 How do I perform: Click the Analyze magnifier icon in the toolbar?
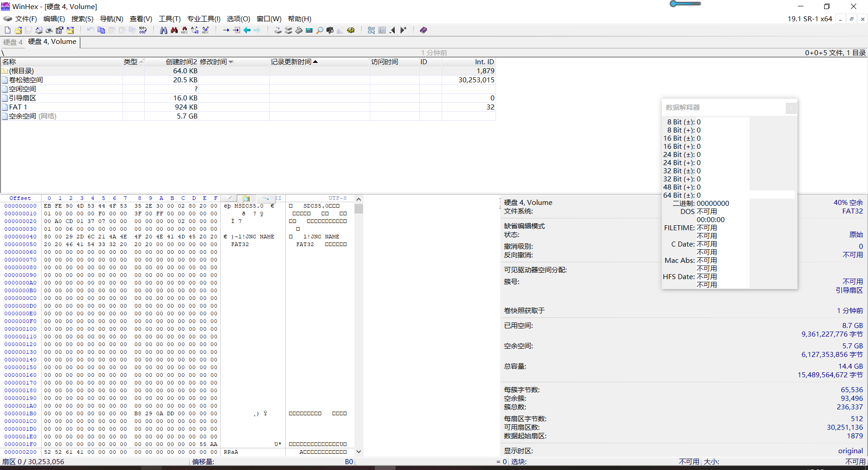coord(320,30)
